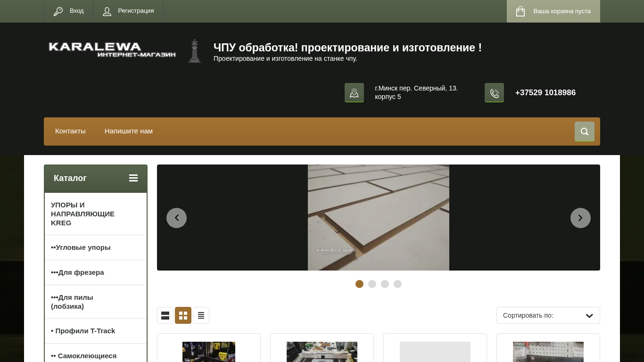Switch to grid tile view
This screenshot has width=644, height=362.
pos(183,315)
